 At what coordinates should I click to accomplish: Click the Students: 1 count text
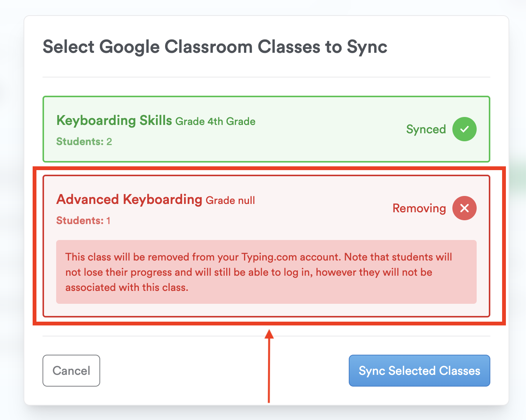tap(83, 221)
